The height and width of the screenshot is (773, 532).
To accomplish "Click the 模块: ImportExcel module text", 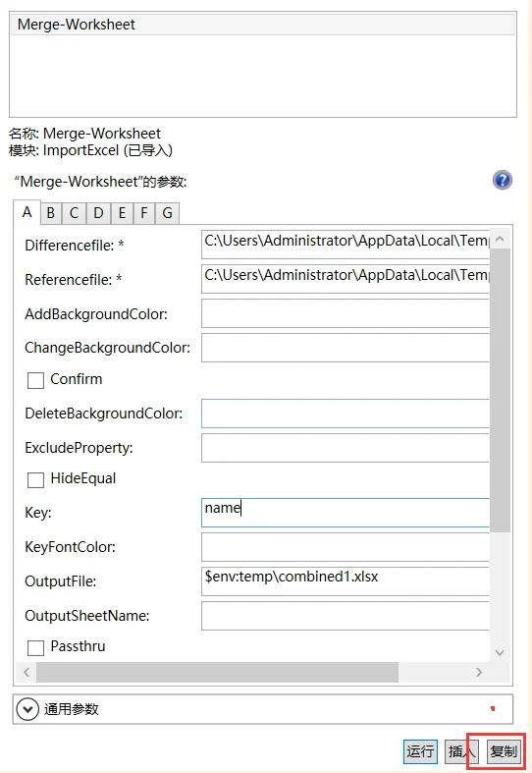I will (90, 150).
